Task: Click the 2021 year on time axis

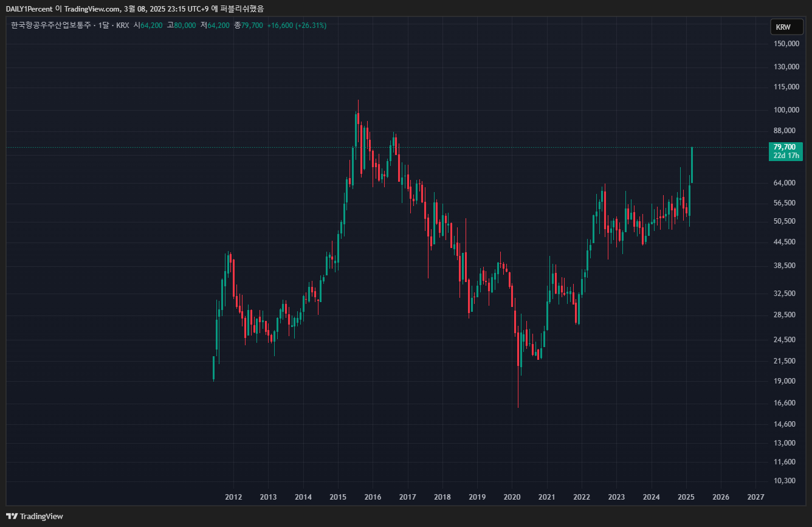Action: point(547,497)
